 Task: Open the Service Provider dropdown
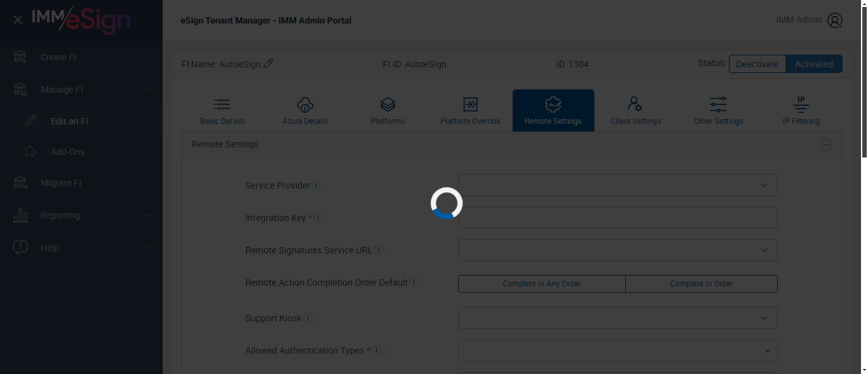[618, 185]
